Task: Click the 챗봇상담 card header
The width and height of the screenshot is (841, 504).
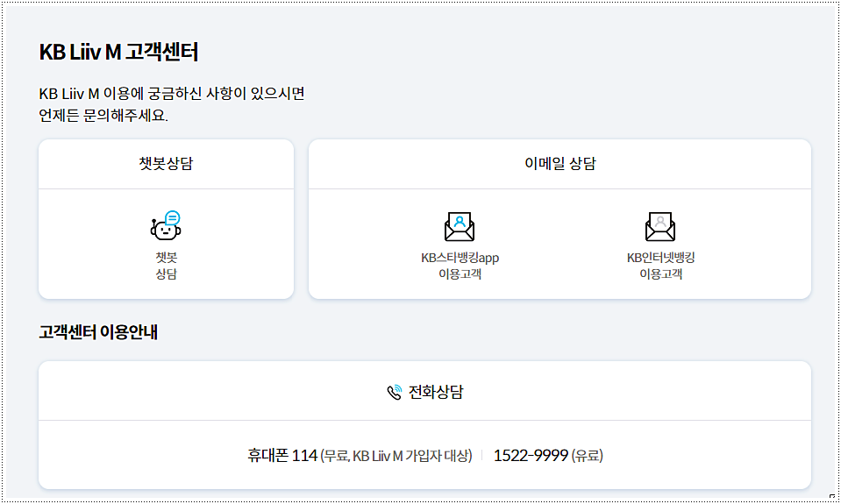Action: 167,164
